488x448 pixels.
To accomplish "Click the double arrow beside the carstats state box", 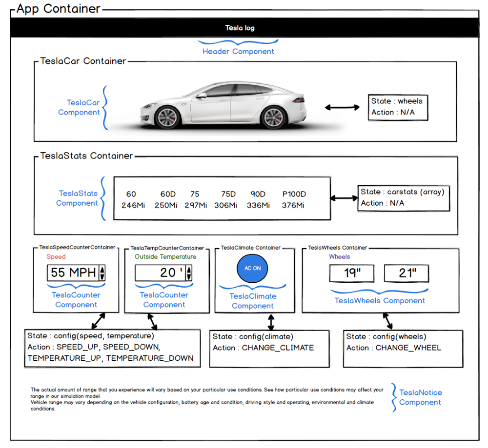I will [344, 198].
